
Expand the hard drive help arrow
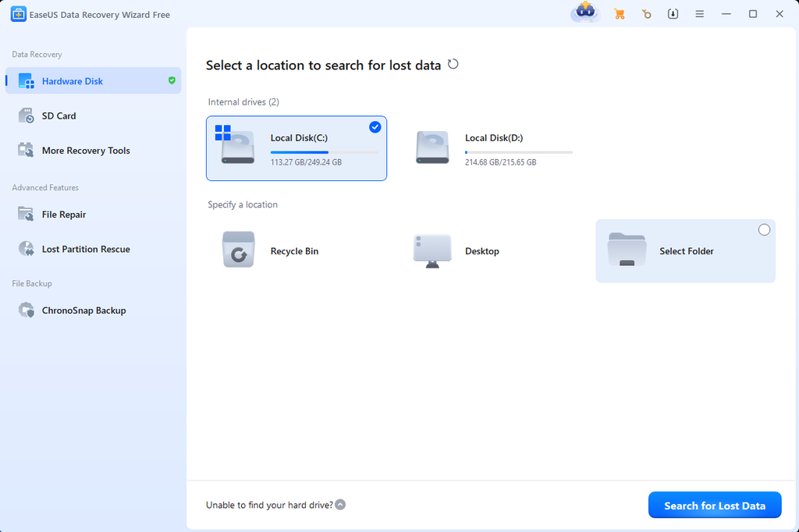340,505
